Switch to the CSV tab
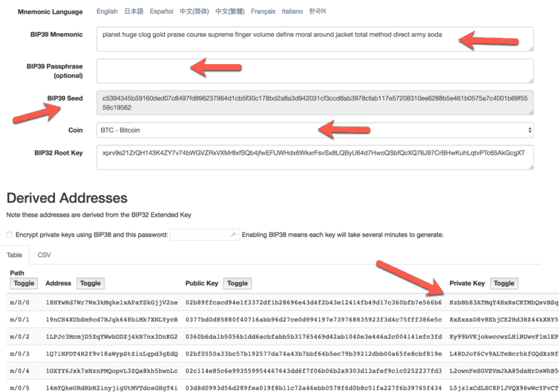The image size is (559, 392). click(x=44, y=255)
